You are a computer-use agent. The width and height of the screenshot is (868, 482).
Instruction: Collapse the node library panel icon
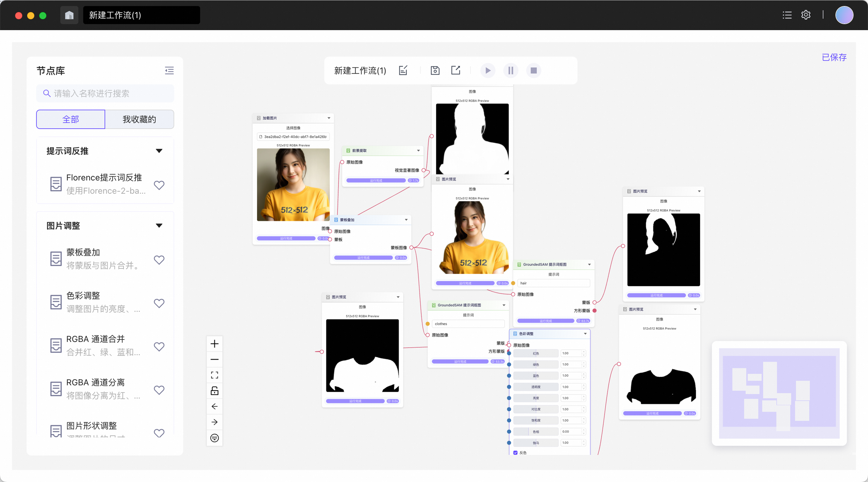(169, 70)
